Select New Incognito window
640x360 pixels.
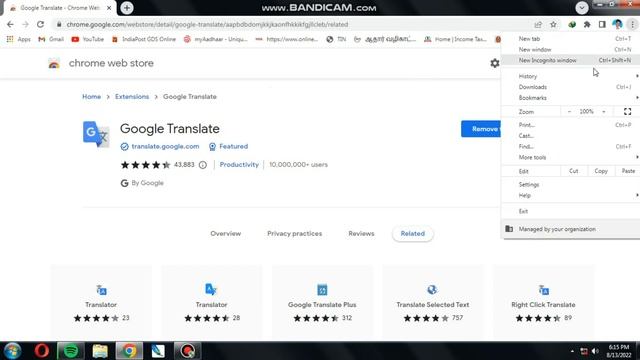click(x=571, y=60)
